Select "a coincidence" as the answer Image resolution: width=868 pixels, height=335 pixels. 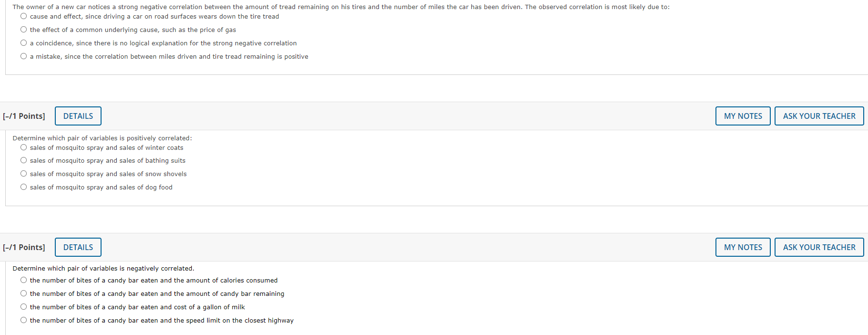23,42
